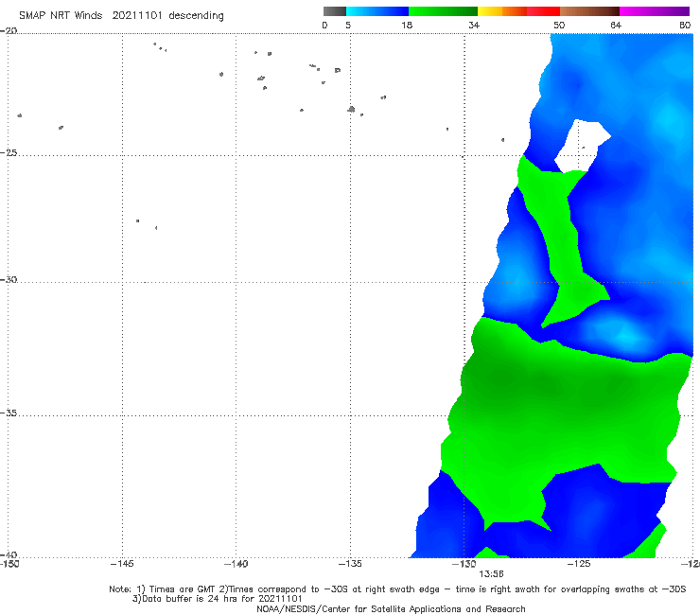Click the longitude label '-150'
This screenshot has width=700, height=615.
click(9, 564)
